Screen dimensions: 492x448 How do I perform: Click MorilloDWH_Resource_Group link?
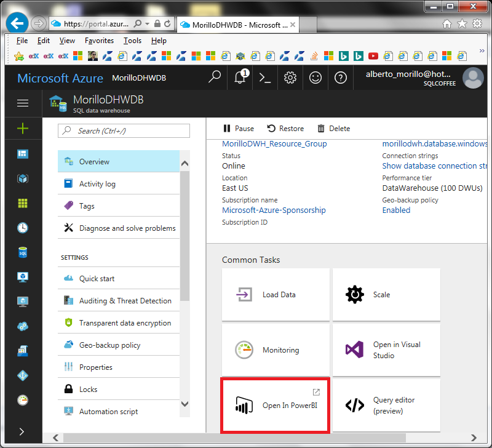click(x=274, y=144)
